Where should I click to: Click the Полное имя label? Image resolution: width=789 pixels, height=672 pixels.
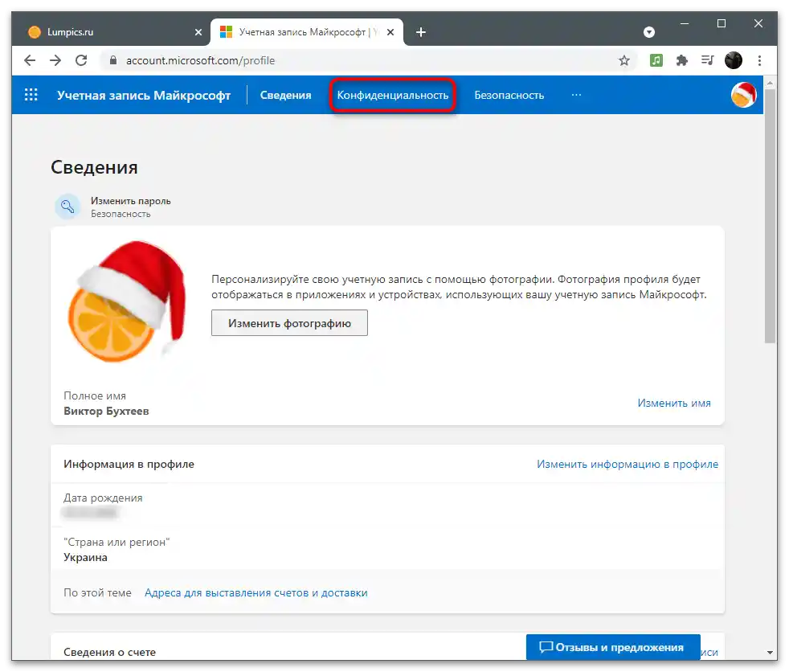tap(95, 395)
